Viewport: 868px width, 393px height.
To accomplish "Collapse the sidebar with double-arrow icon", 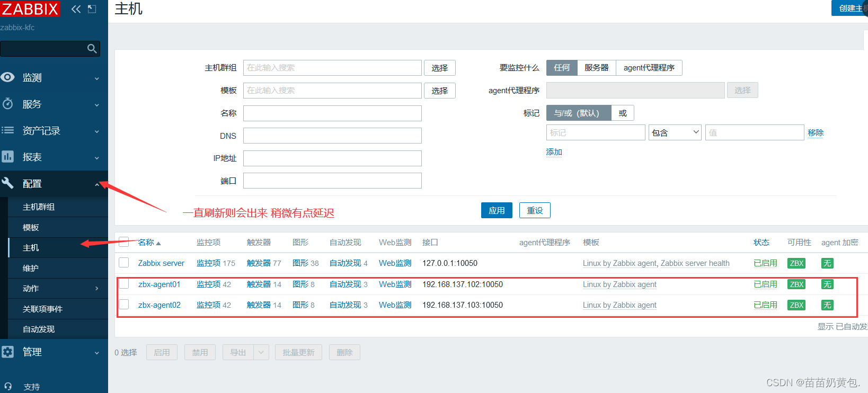I will 76,9.
